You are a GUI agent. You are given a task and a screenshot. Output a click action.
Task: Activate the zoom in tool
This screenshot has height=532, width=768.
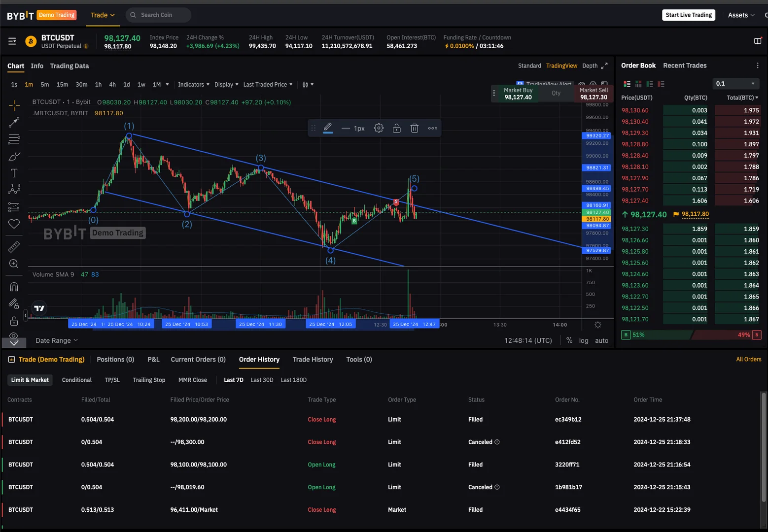point(14,264)
